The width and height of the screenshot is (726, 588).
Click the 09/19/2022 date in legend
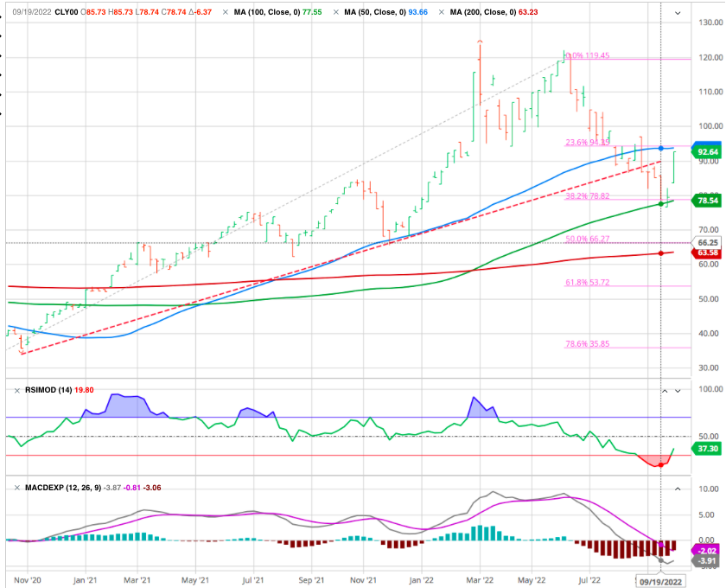pyautogui.click(x=31, y=12)
